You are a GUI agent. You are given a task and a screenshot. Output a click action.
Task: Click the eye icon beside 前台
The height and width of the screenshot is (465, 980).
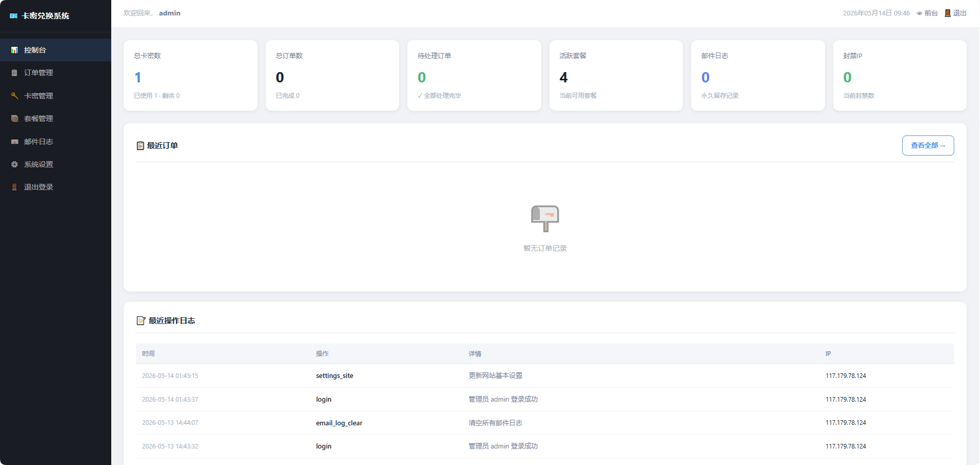tap(919, 13)
